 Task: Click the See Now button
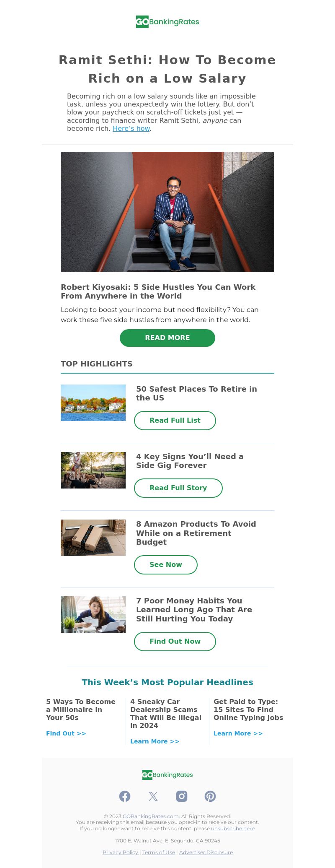[x=166, y=565]
